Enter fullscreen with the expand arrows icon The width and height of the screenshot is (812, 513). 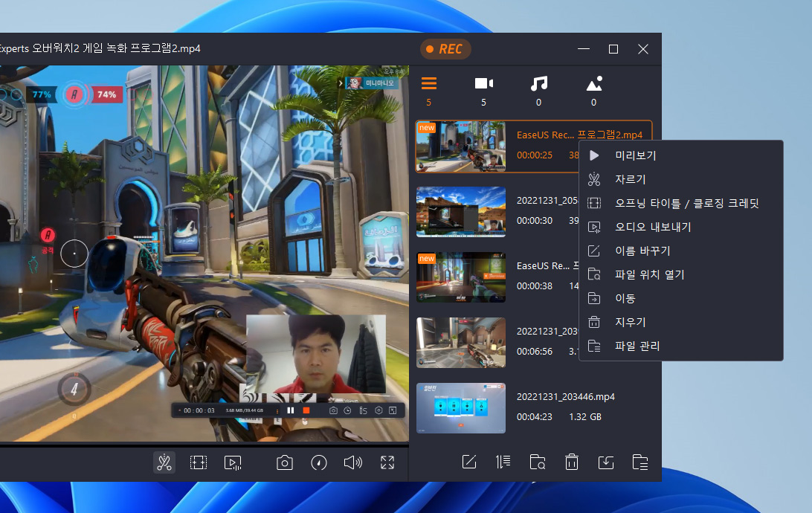[387, 462]
